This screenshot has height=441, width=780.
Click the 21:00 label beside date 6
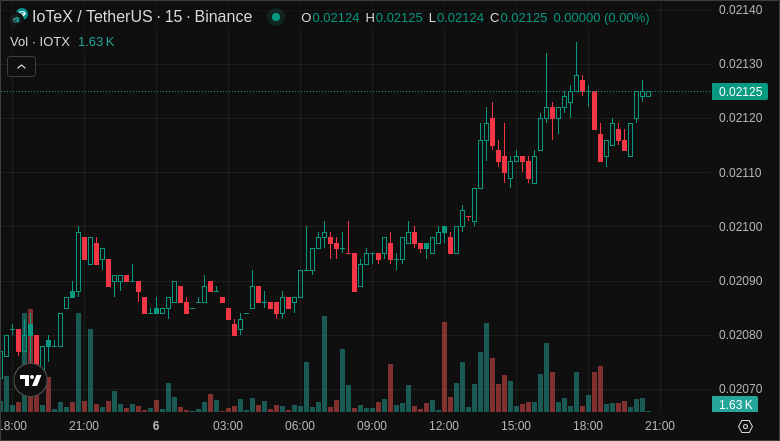(x=84, y=426)
